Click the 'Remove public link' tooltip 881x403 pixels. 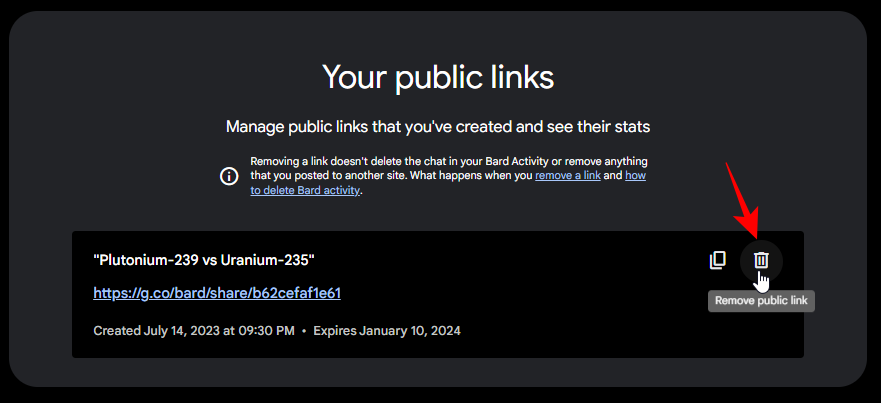pyautogui.click(x=761, y=301)
